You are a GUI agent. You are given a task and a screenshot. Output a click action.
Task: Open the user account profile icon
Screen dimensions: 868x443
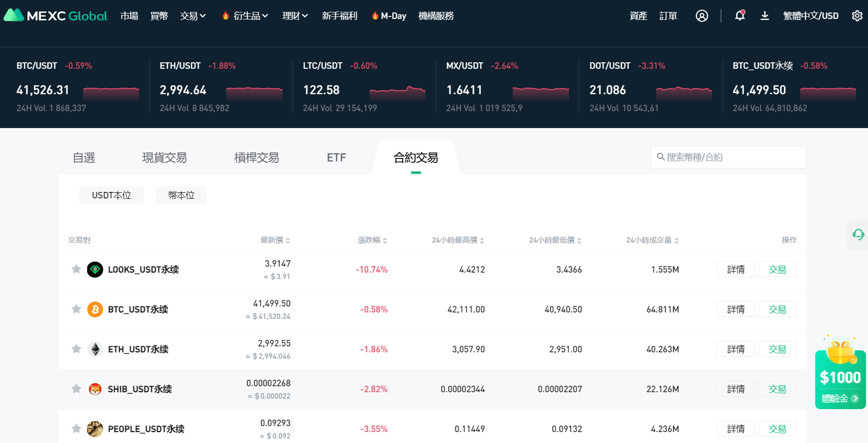(x=702, y=16)
